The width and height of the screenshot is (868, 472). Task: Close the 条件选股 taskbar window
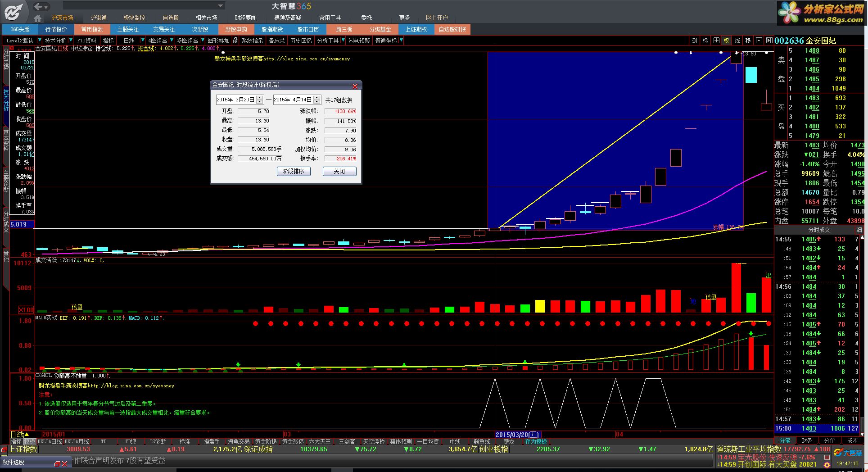[x=65, y=463]
